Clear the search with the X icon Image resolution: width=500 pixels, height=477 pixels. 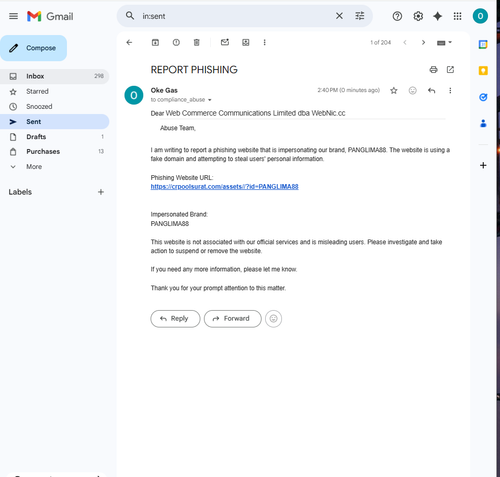339,16
